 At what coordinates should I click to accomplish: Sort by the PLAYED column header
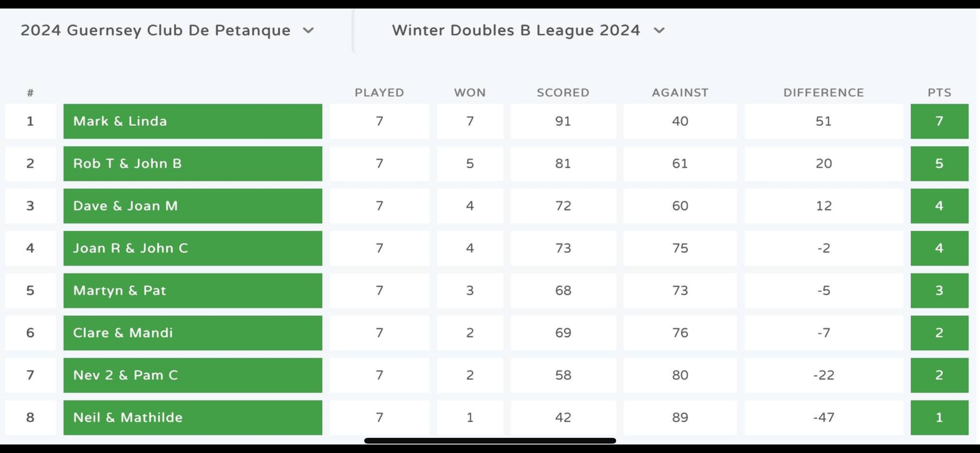(x=379, y=93)
